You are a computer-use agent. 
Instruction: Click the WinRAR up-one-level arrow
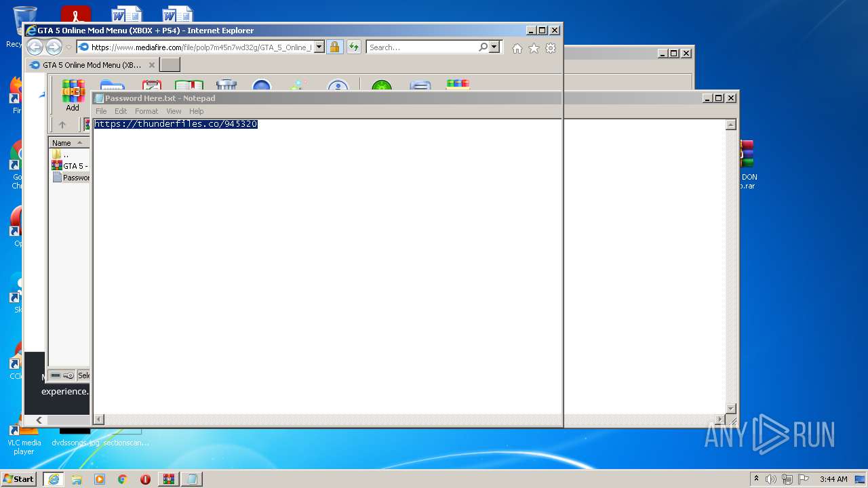click(x=62, y=125)
